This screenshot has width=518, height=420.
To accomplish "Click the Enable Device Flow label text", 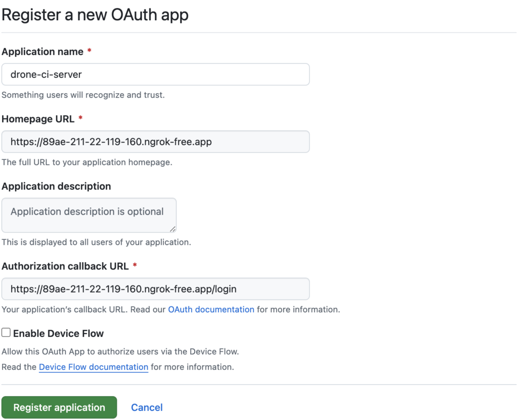I will point(58,333).
